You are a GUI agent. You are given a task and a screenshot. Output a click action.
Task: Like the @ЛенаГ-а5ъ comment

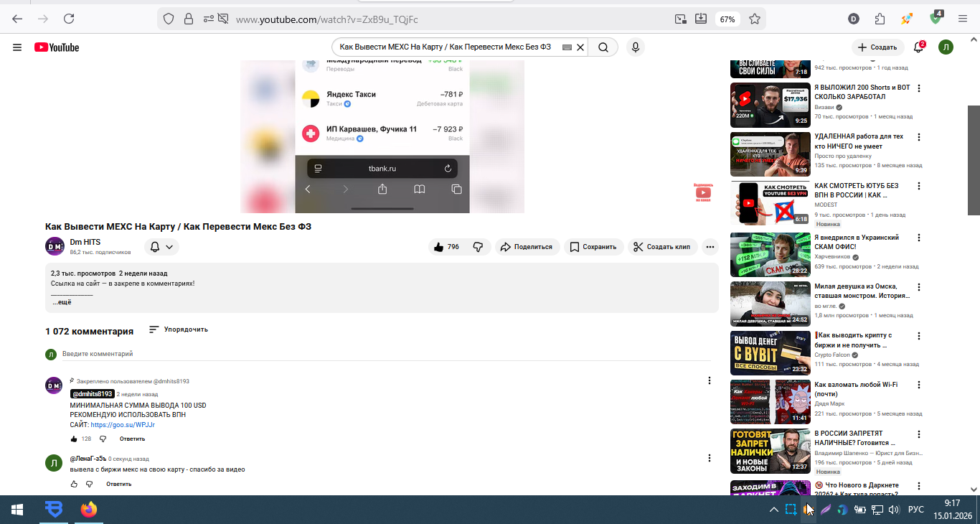click(x=74, y=484)
